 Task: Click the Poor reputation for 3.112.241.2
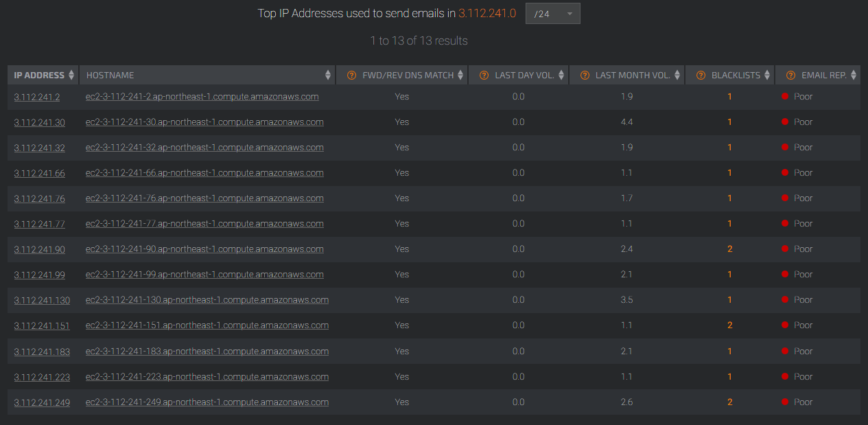[803, 97]
